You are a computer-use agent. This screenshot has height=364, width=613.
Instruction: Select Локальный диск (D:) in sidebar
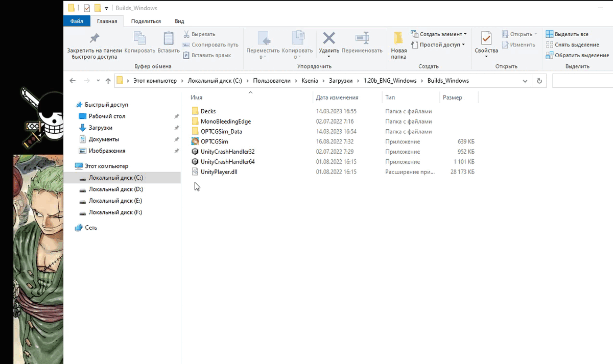115,189
